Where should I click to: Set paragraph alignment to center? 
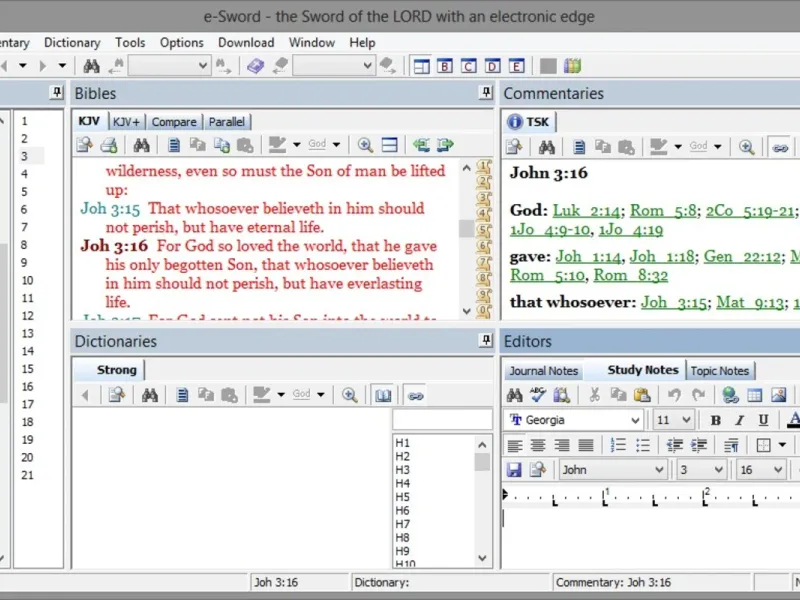(x=538, y=445)
